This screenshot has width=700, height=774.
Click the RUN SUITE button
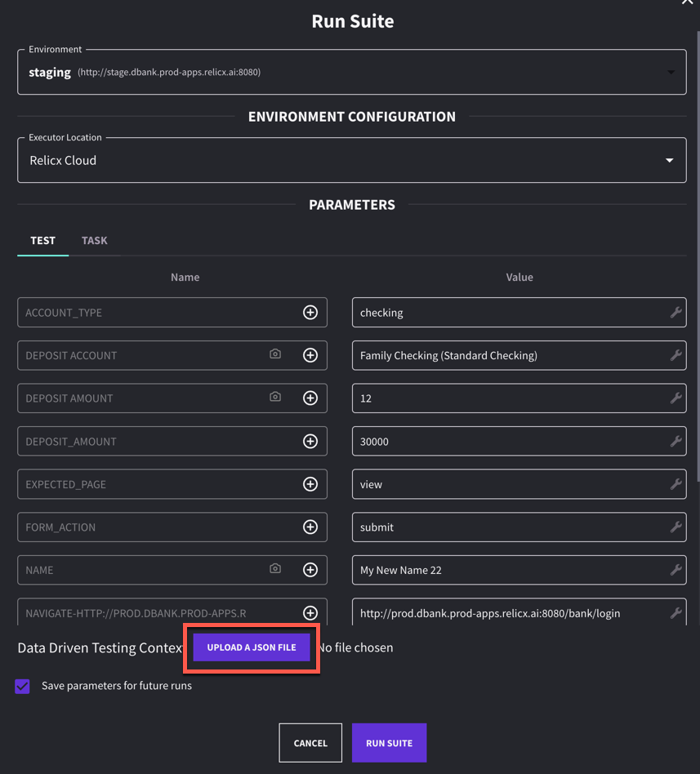(389, 742)
